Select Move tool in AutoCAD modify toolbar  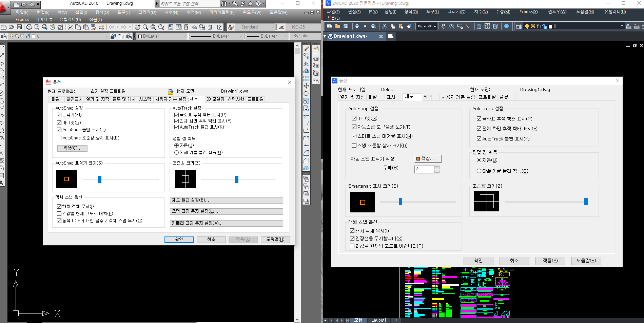[x=306, y=86]
